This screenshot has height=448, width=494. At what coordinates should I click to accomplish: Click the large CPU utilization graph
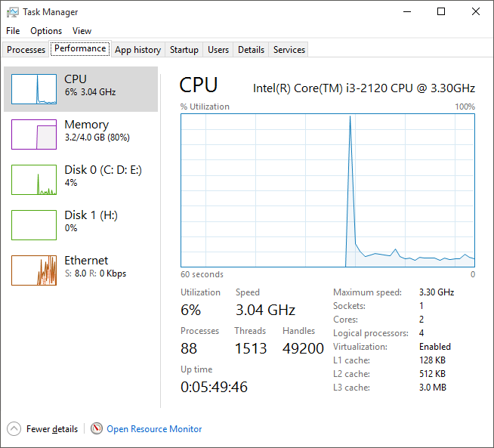click(328, 190)
